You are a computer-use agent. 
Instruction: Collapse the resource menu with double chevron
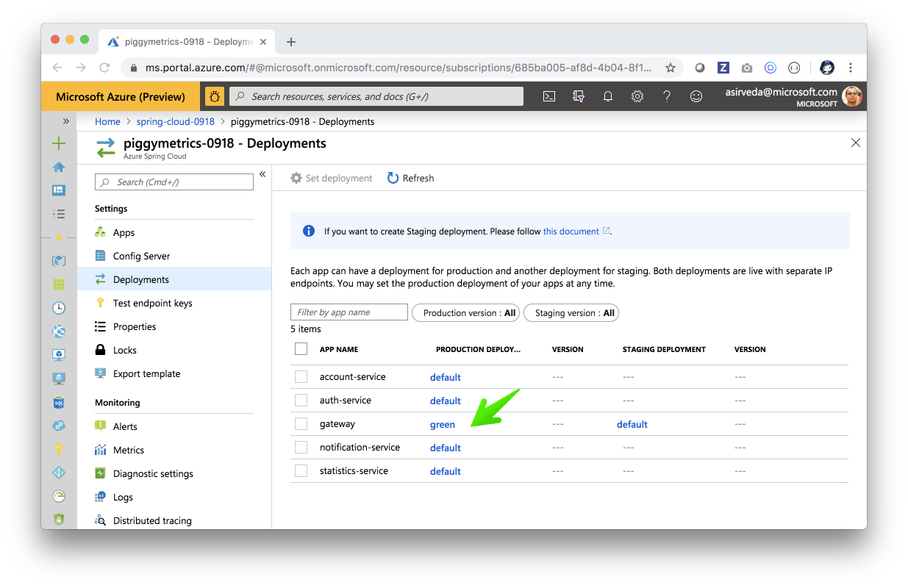262,174
